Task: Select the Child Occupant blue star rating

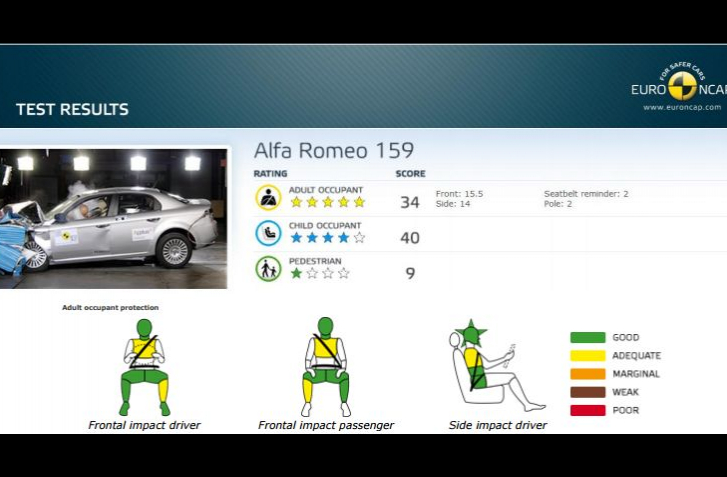Action: tap(328, 238)
